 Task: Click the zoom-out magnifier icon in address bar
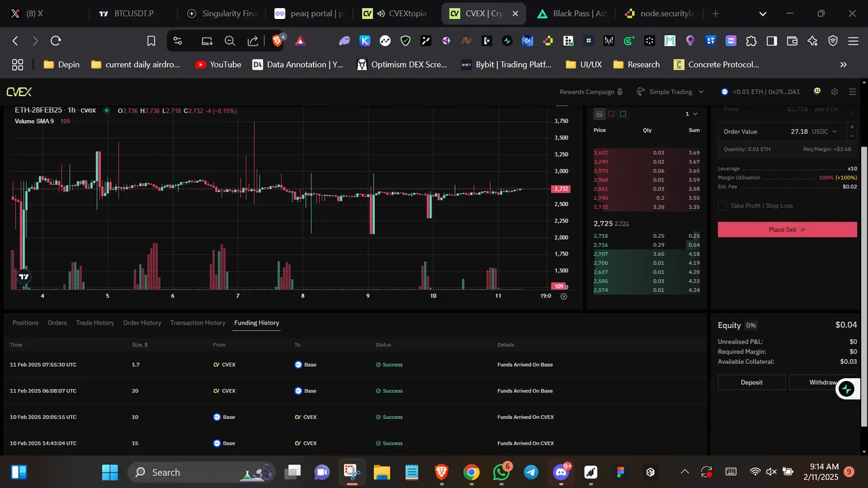point(229,41)
